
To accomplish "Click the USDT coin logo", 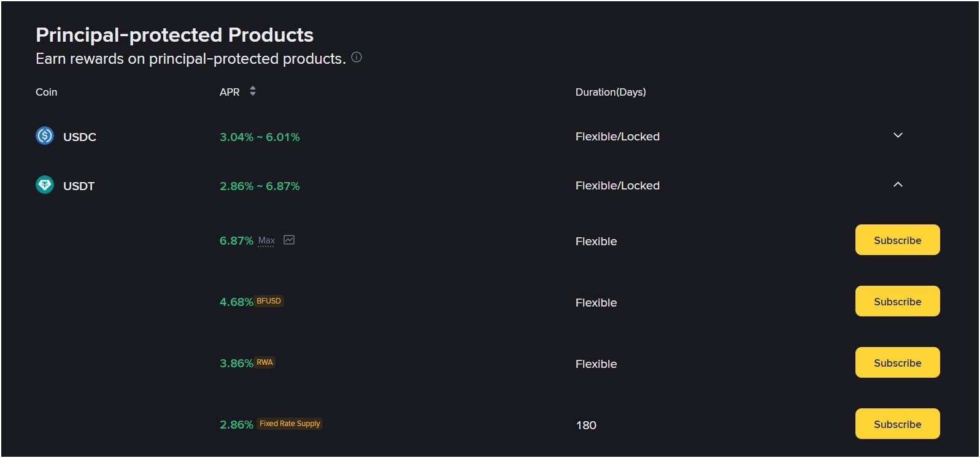I will click(44, 185).
